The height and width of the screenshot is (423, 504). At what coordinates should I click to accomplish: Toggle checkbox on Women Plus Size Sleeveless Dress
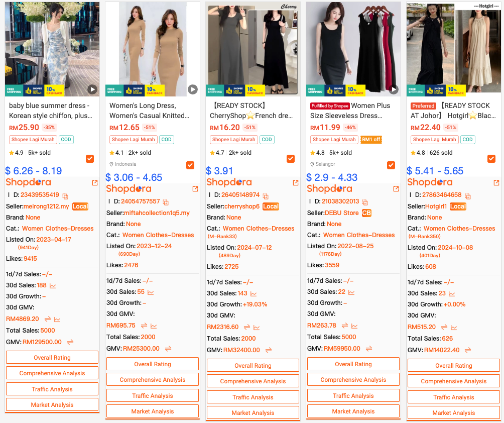coord(391,165)
